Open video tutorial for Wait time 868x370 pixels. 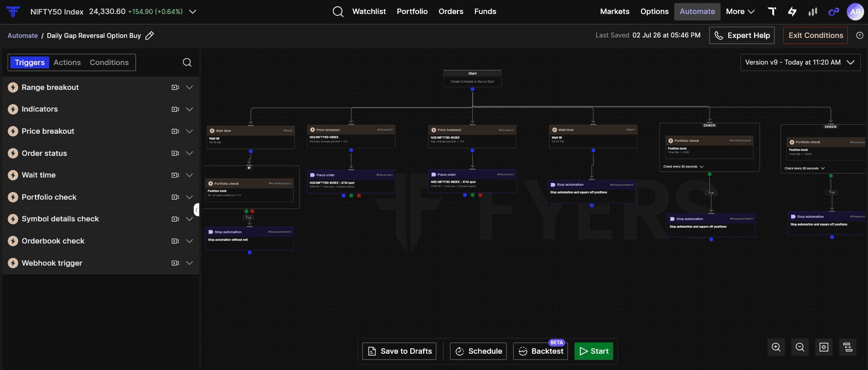click(175, 175)
